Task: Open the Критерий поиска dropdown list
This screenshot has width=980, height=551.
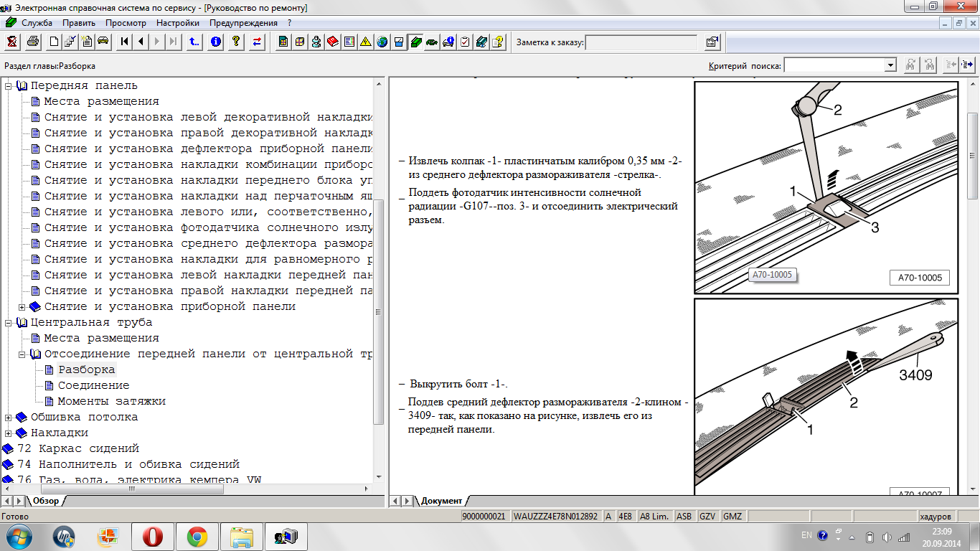Action: click(x=890, y=65)
